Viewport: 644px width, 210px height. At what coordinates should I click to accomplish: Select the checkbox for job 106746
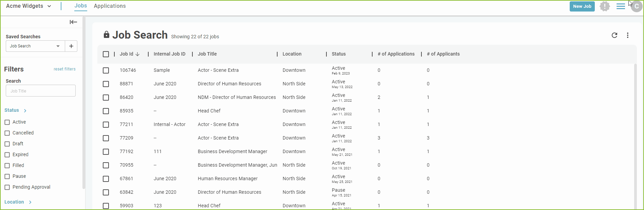click(x=106, y=70)
